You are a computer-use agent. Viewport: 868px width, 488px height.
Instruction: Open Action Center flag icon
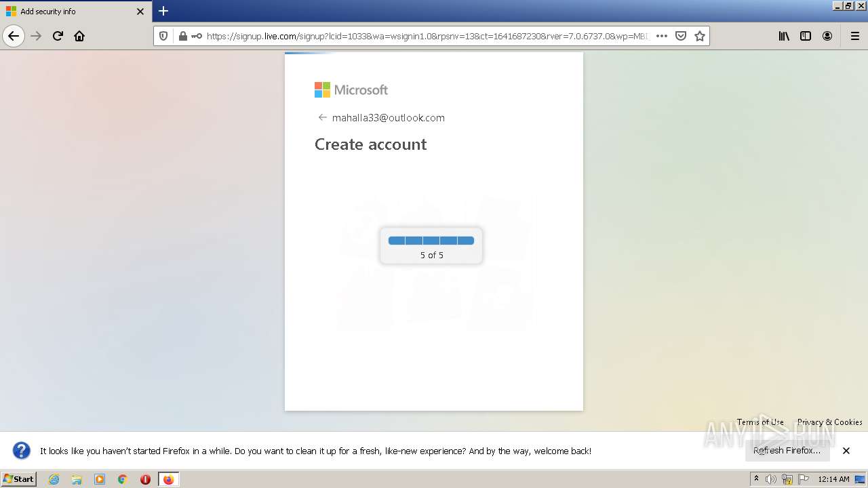pos(804,479)
